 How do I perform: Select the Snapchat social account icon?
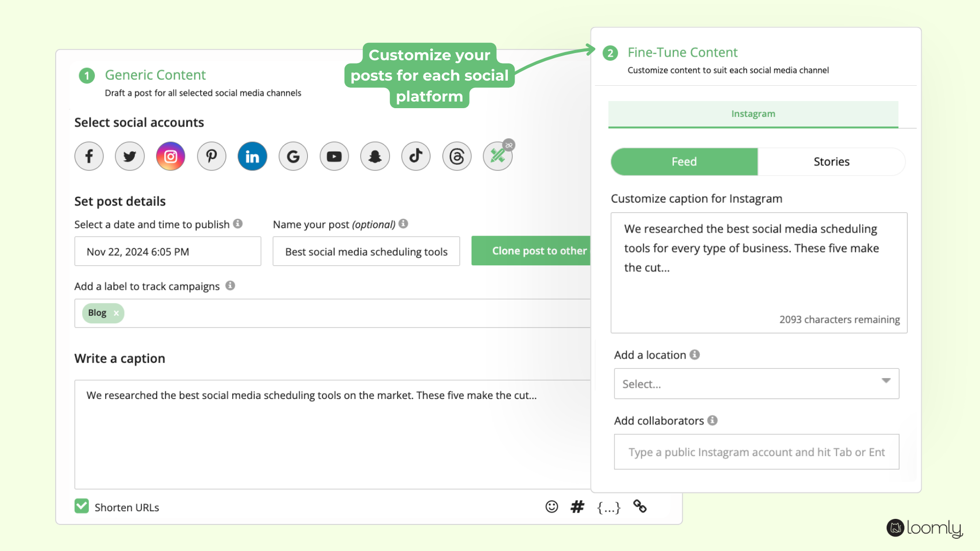pyautogui.click(x=376, y=156)
